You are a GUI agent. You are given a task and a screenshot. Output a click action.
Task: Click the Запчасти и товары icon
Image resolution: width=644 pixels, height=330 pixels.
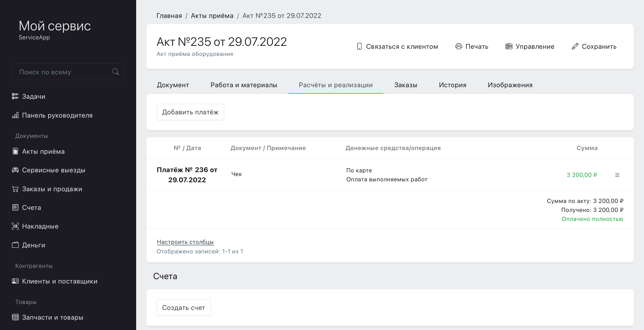[x=15, y=317]
